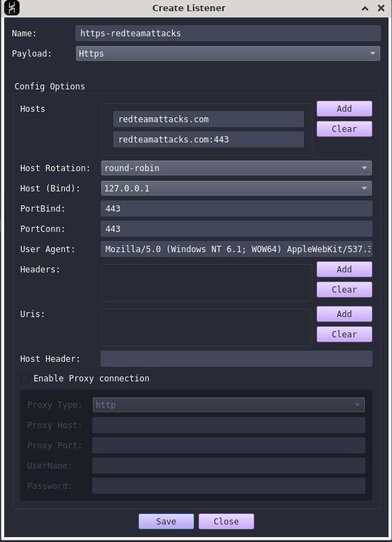392x542 pixels.
Task: Click the Close button at bottom
Action: pyautogui.click(x=226, y=521)
